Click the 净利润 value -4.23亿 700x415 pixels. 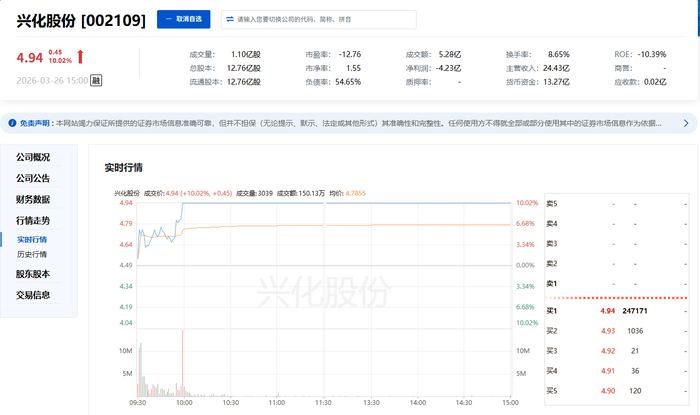[x=448, y=68]
